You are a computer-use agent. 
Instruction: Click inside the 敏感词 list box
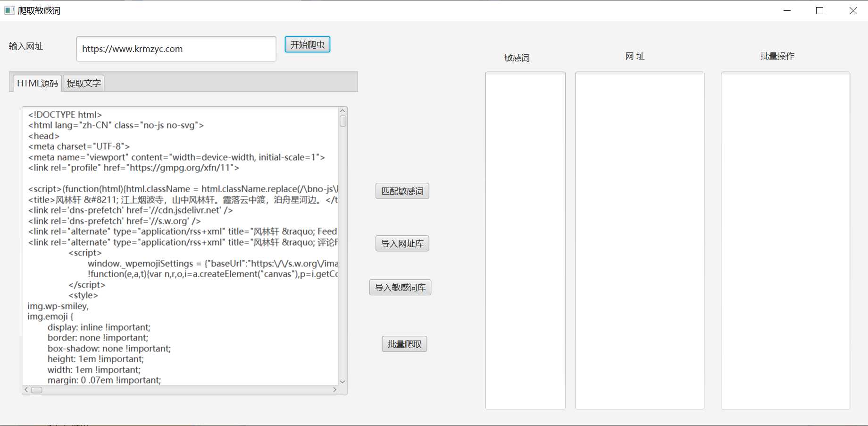(525, 240)
